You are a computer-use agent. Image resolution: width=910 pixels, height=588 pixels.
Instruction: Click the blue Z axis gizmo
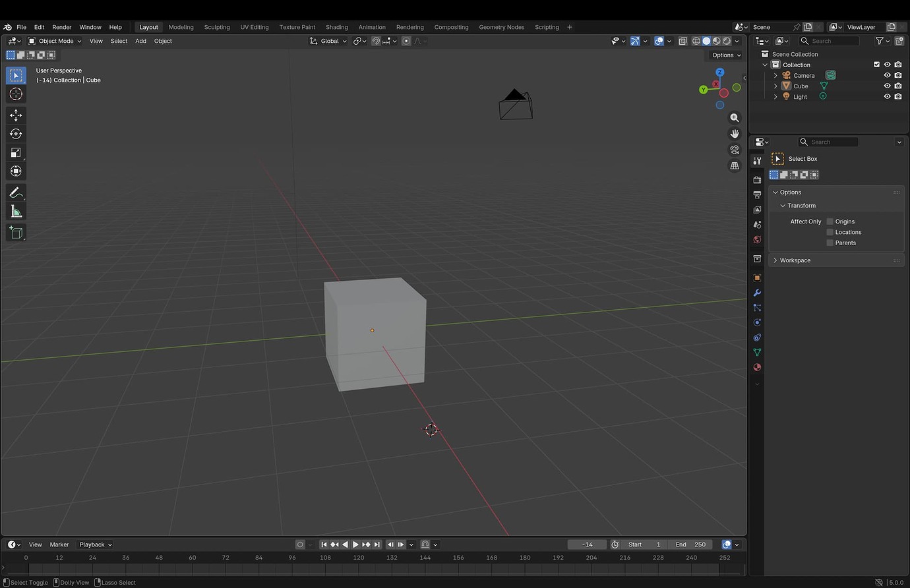[719, 72]
